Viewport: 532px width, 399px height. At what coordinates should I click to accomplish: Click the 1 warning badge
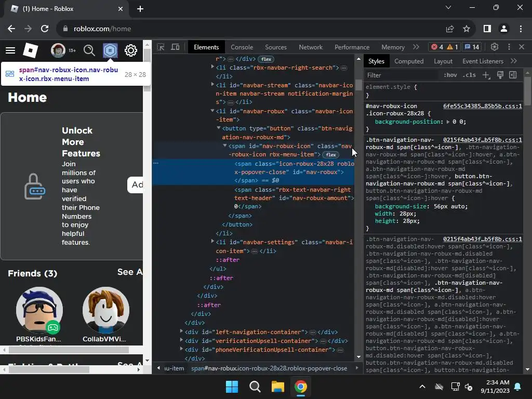pyautogui.click(x=453, y=47)
